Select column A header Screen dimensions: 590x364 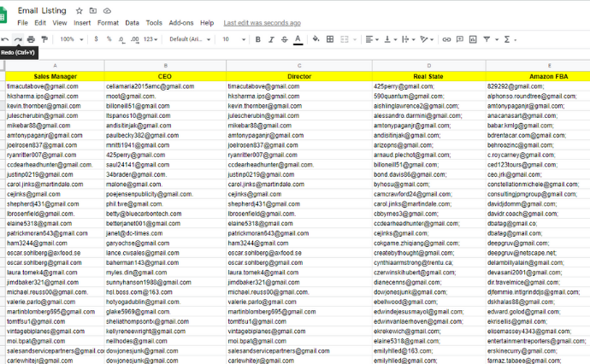click(55, 66)
